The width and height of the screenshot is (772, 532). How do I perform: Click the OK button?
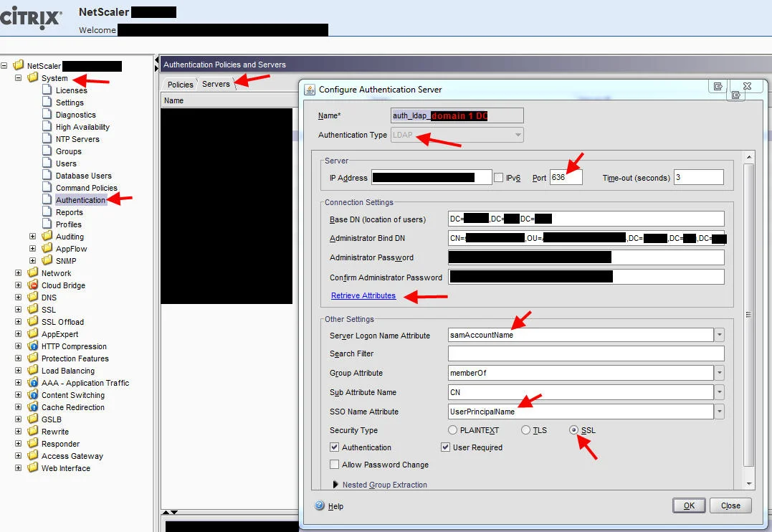click(x=689, y=505)
